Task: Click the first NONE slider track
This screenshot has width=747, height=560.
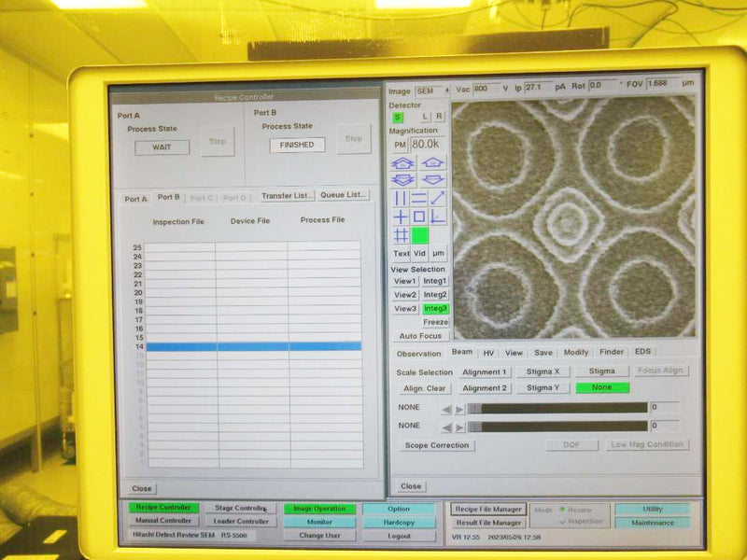Action: [x=557, y=408]
